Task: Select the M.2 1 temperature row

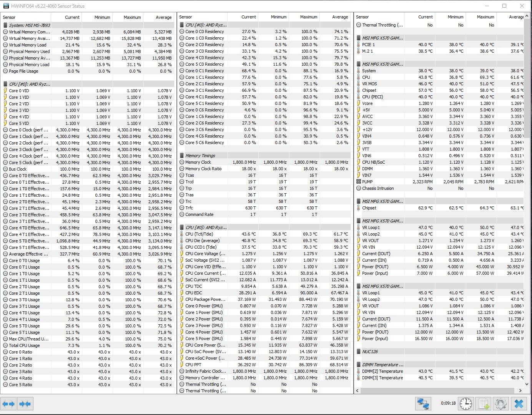Action: [439, 51]
